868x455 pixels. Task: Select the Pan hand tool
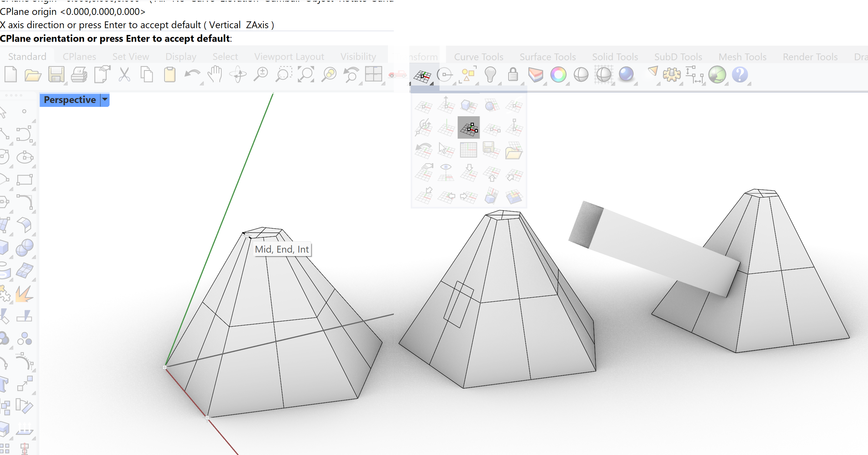coord(215,75)
